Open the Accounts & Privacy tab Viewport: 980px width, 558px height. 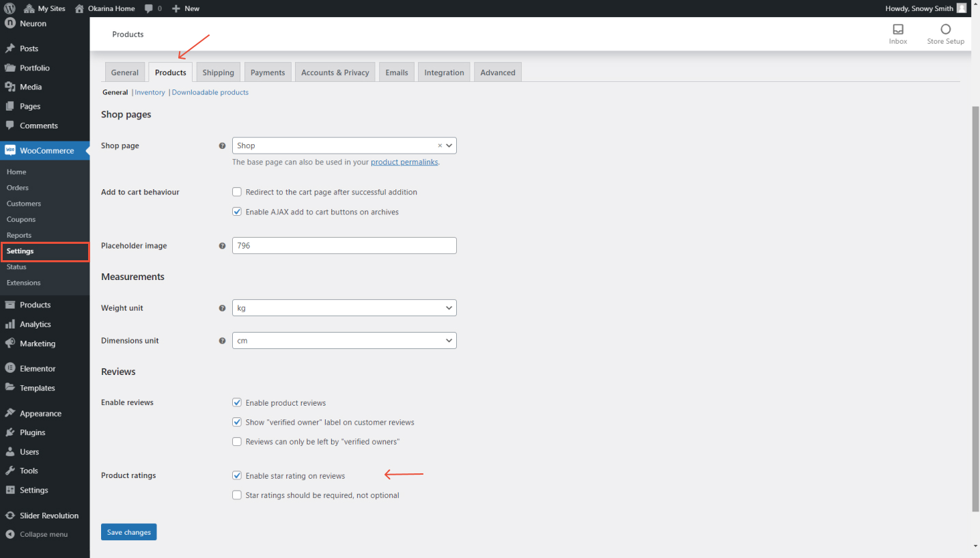(335, 72)
